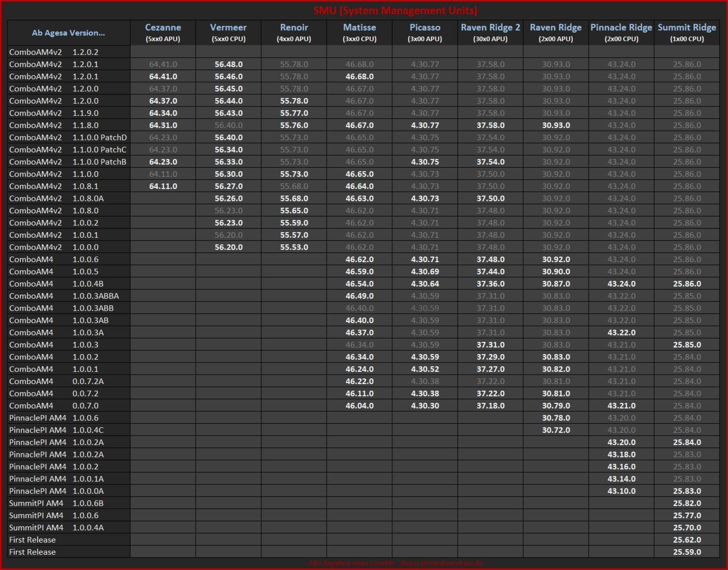Click the Raven Ridge 2 (30x0 APU) header

coord(490,33)
